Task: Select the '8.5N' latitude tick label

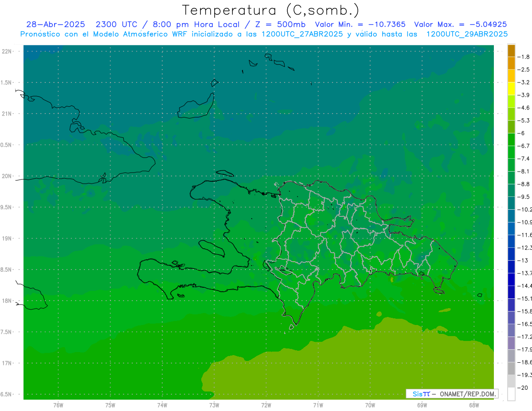Action: pyautogui.click(x=7, y=270)
